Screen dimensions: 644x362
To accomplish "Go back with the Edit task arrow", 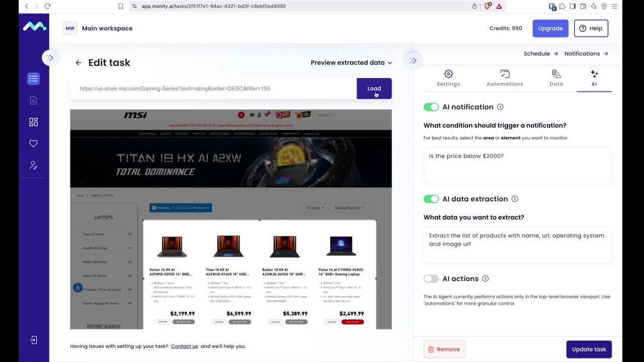I will pyautogui.click(x=78, y=63).
